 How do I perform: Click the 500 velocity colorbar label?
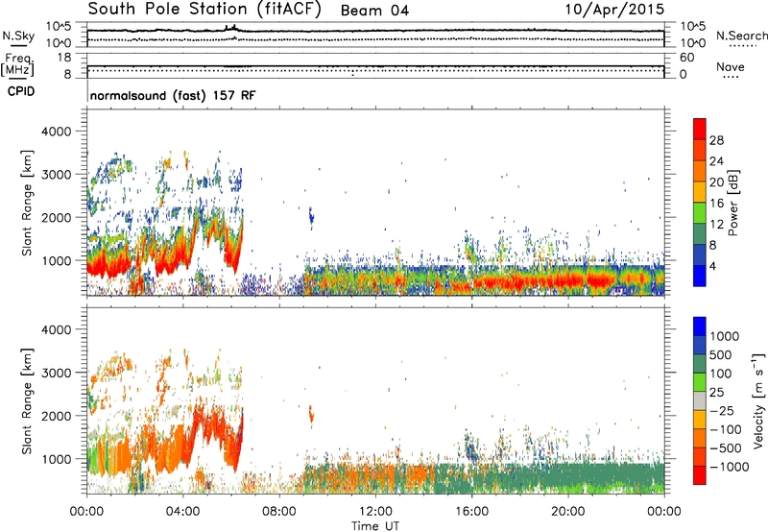(x=723, y=355)
